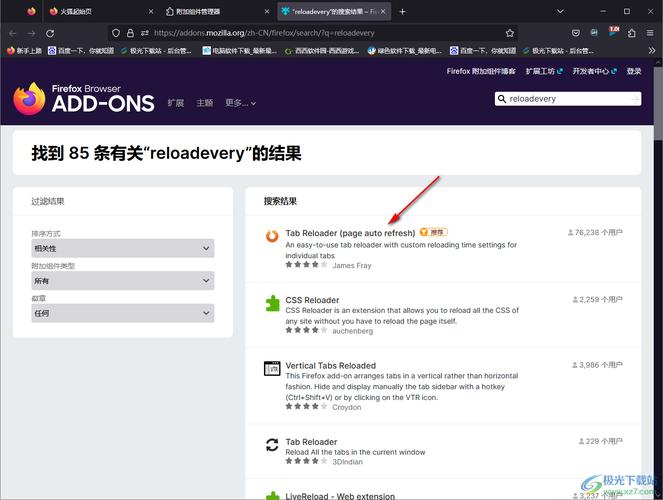Open Tab Reloader (page auto refresh) result

coord(350,233)
